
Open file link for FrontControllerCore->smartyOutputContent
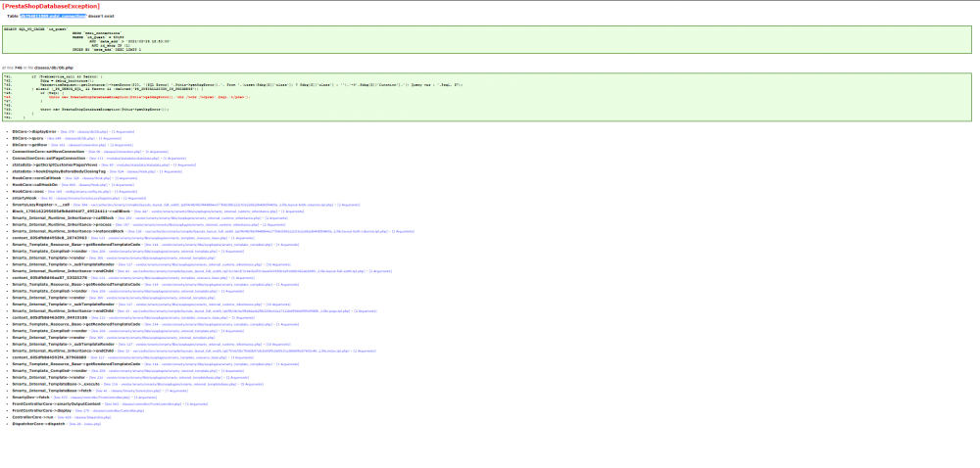[143, 404]
